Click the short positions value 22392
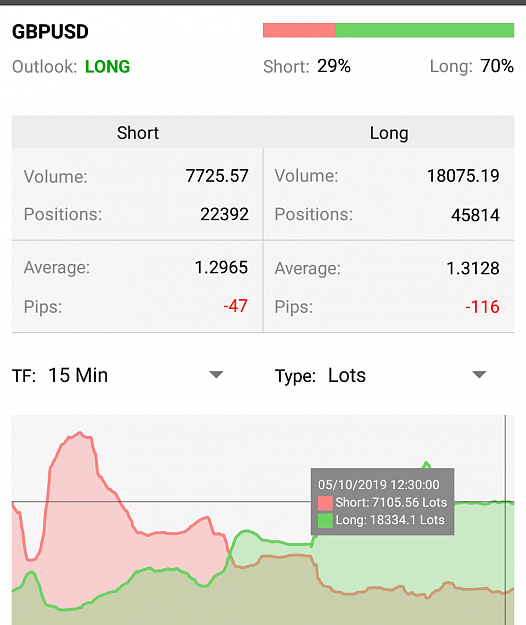The width and height of the screenshot is (526, 625). [224, 214]
